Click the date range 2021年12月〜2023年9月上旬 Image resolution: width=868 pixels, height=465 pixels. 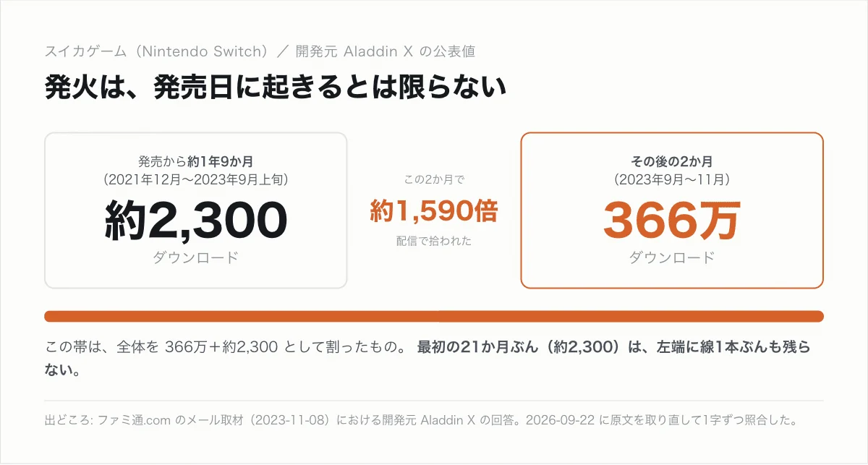tap(196, 178)
